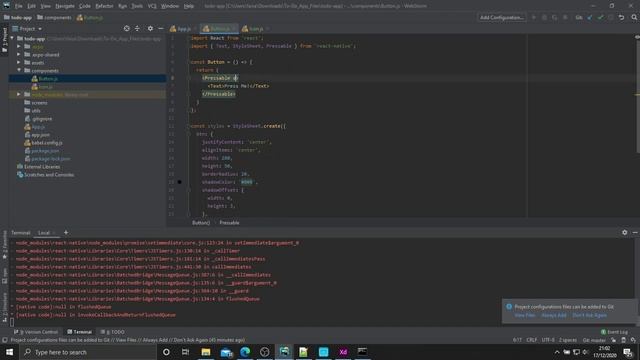Open Task View from taskbar
The image size is (640, 360).
(185, 352)
